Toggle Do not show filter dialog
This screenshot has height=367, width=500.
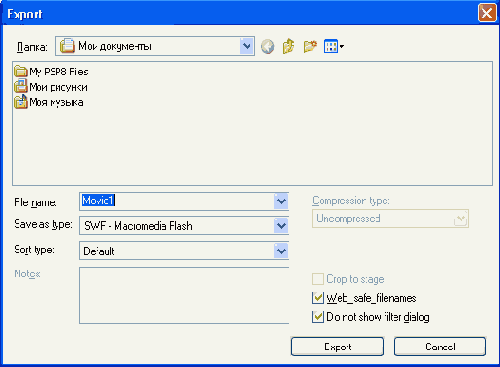point(318,317)
